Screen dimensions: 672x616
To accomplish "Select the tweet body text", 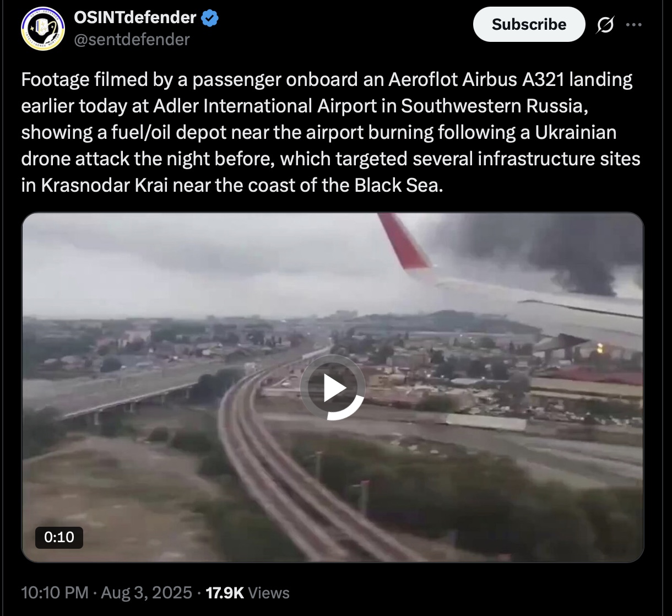I will [330, 132].
